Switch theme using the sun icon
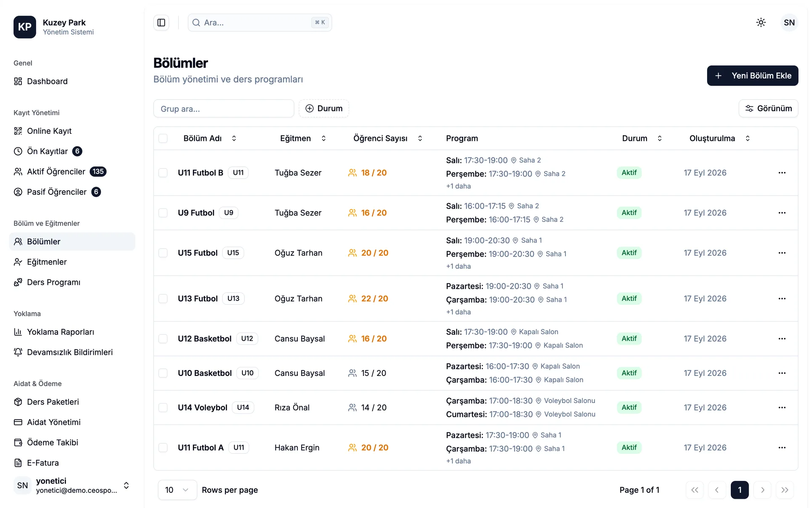This screenshot has height=508, width=812. [x=761, y=22]
